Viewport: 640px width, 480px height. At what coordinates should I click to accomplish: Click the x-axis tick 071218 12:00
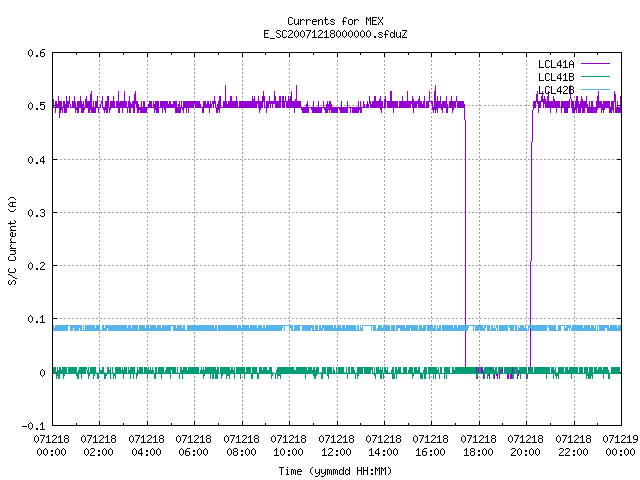click(336, 445)
